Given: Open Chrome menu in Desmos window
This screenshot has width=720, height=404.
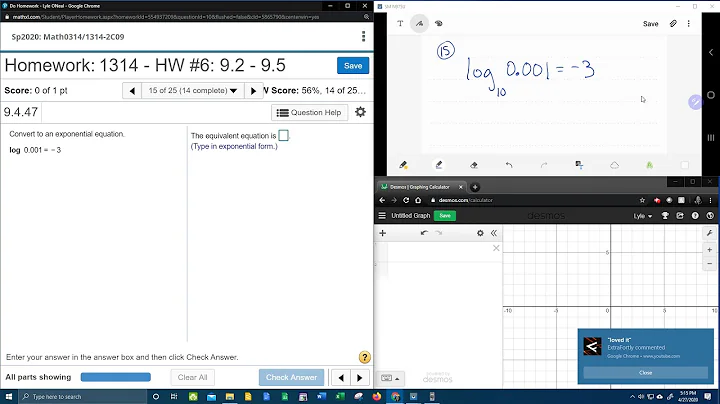Looking at the screenshot, I should (x=710, y=200).
